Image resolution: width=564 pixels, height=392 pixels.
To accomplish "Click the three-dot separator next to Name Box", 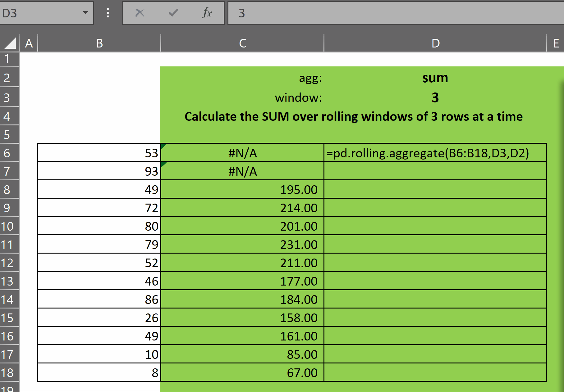I will (108, 13).
